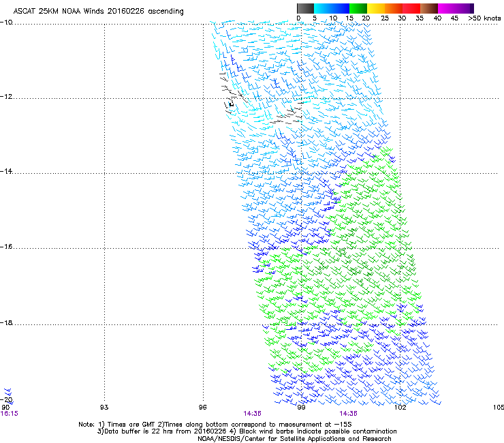Click the note line starting 'Note: 1) Times are GMT'
The image size is (504, 443).
tap(215, 425)
